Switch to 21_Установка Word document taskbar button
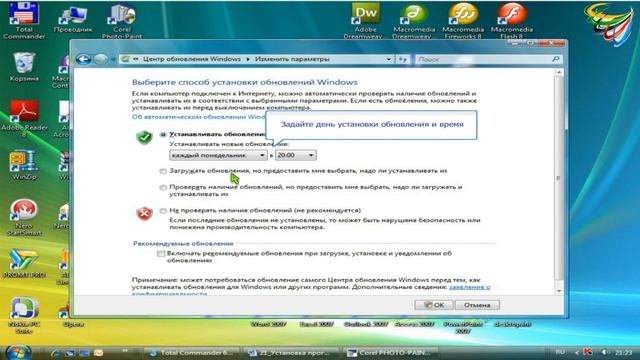The height and width of the screenshot is (360, 640). tap(291, 353)
